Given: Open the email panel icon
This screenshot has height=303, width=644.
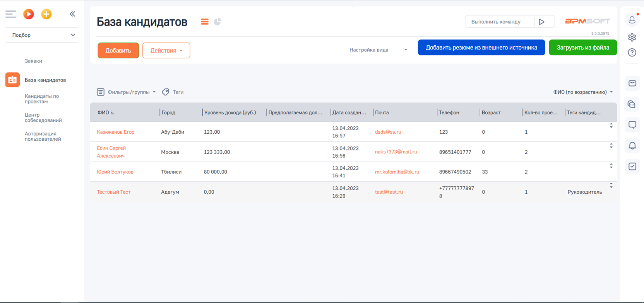Looking at the screenshot, I should tap(632, 83).
